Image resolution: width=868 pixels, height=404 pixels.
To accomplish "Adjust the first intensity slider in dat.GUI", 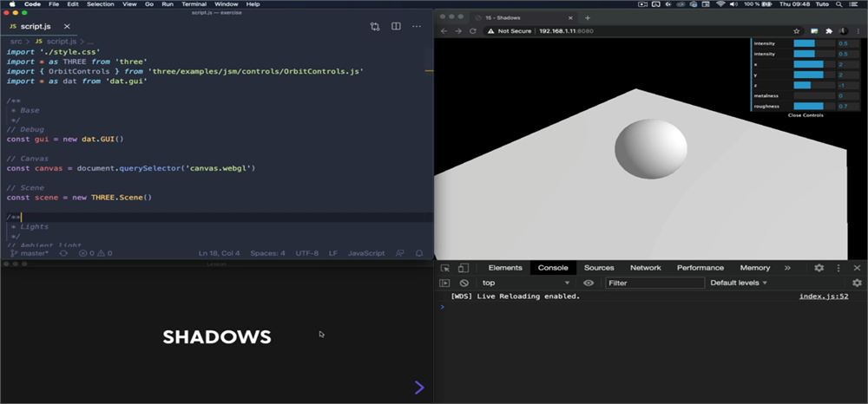I will point(814,43).
